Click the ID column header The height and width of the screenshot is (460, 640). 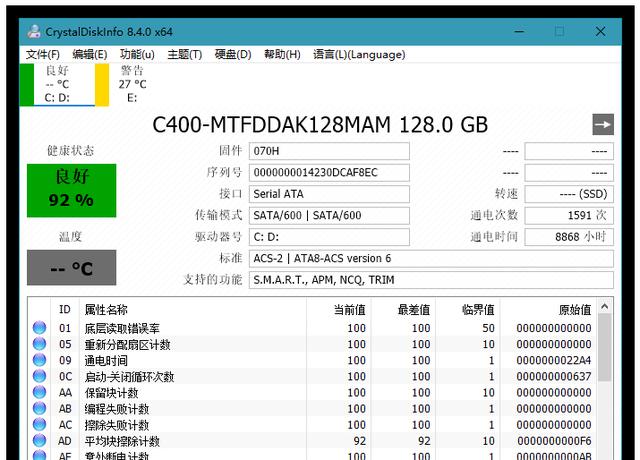point(64,309)
